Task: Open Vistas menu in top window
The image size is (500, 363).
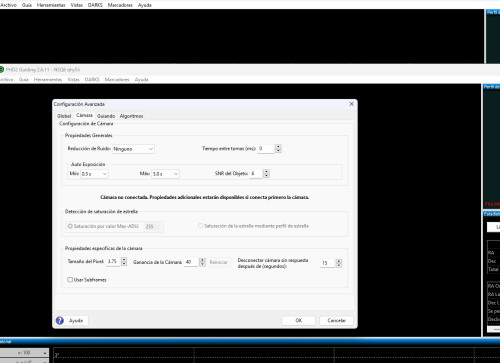Action: [x=77, y=5]
